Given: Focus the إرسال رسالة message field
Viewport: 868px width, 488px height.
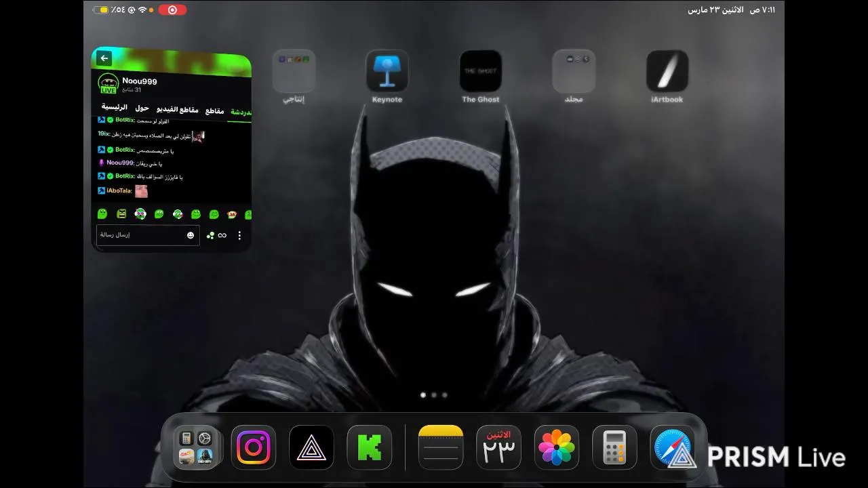Looking at the screenshot, I should tap(148, 235).
